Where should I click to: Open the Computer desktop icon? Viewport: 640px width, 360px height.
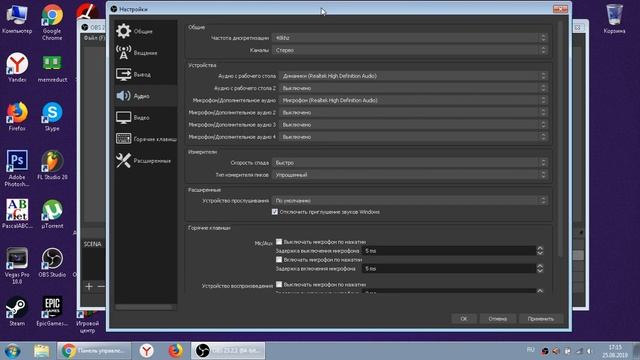point(17,20)
